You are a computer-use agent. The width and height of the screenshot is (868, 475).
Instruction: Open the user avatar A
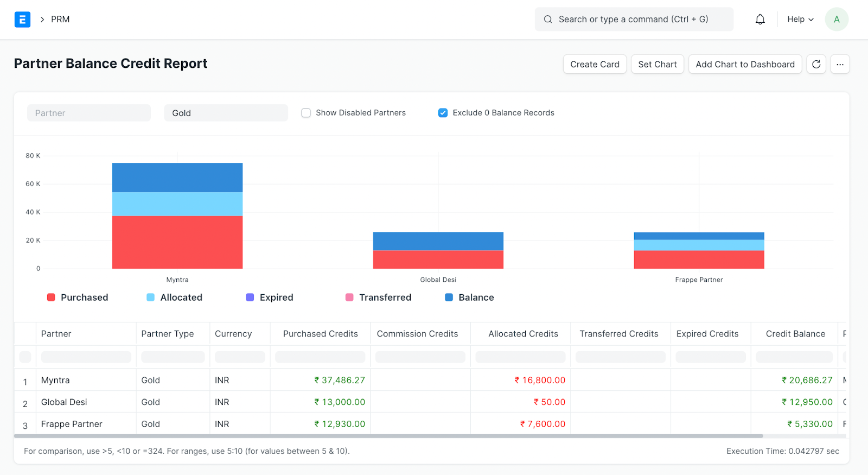(837, 20)
